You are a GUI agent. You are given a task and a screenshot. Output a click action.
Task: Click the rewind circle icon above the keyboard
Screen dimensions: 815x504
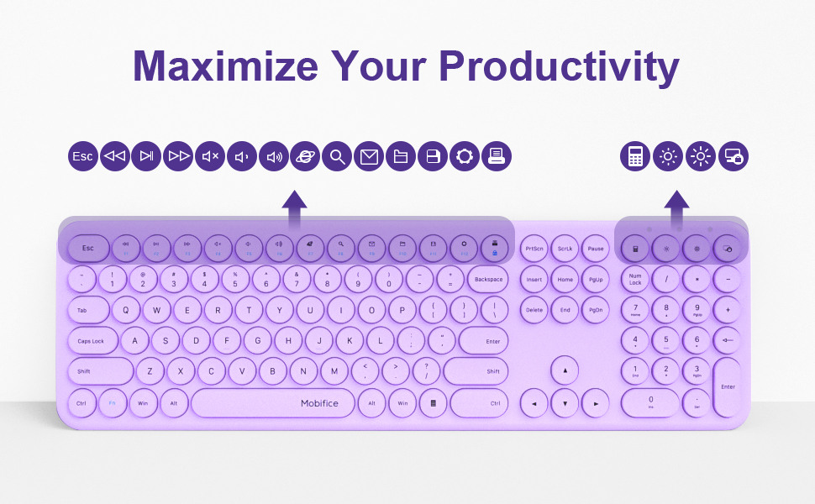click(x=115, y=156)
